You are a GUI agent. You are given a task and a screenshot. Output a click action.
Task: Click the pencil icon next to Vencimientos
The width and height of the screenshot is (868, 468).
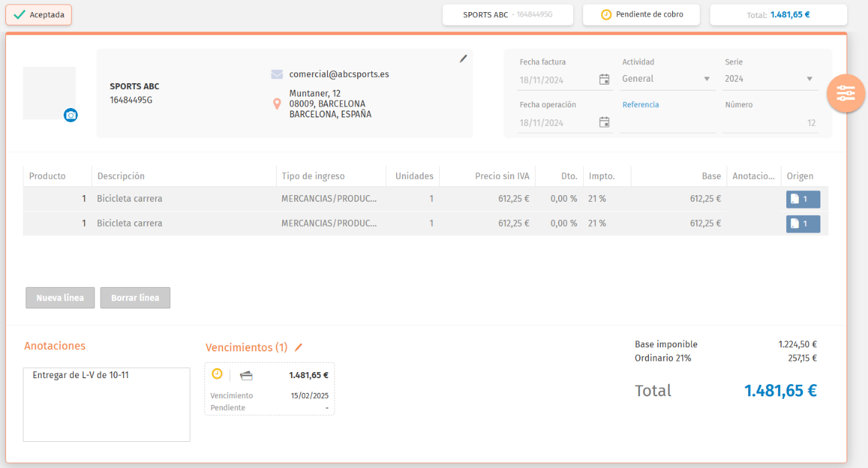(x=299, y=347)
